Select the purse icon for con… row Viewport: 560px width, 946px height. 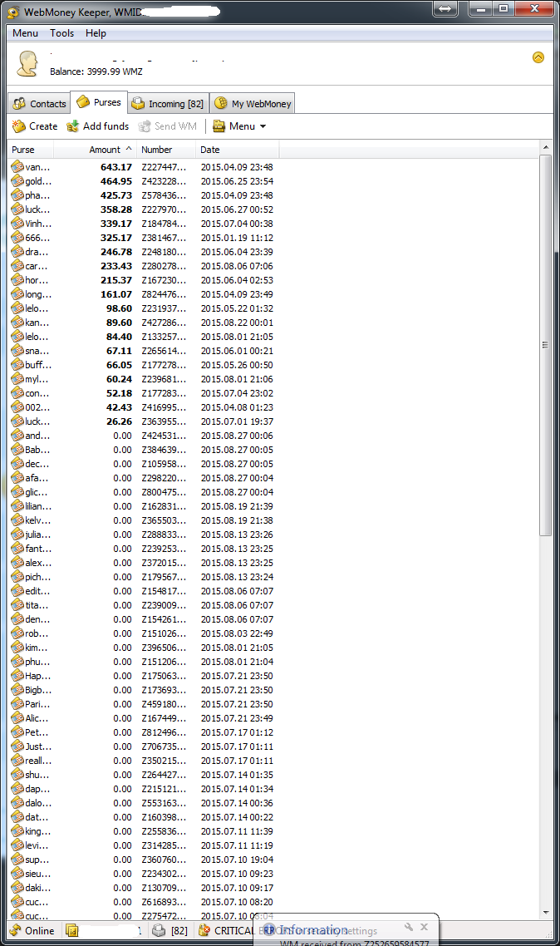click(x=17, y=393)
